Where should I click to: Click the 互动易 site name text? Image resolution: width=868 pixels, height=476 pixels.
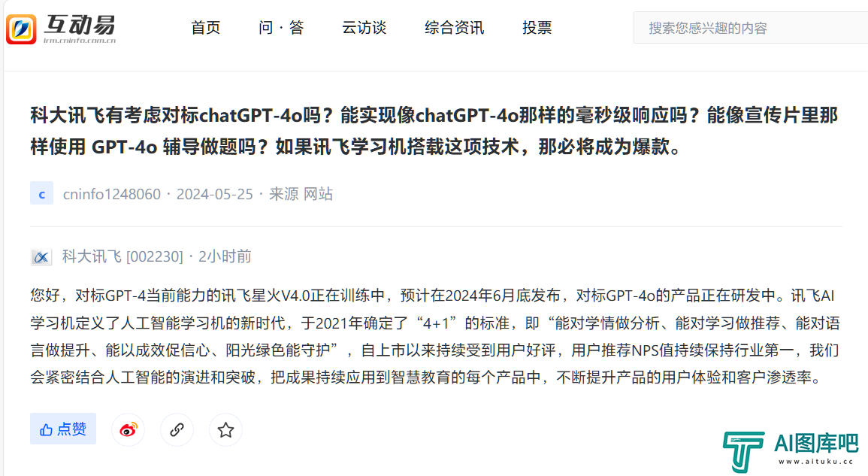coord(80,24)
